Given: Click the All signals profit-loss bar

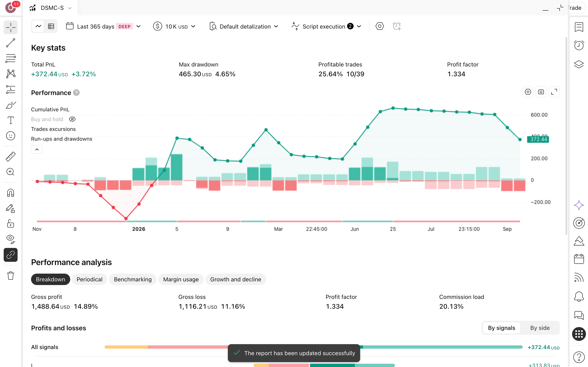Looking at the screenshot, I should (313, 347).
